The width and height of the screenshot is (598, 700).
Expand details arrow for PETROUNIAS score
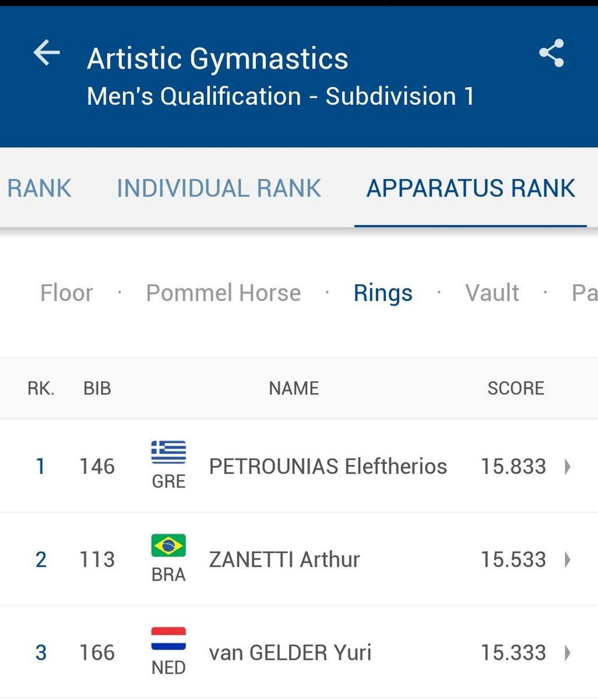pyautogui.click(x=567, y=466)
